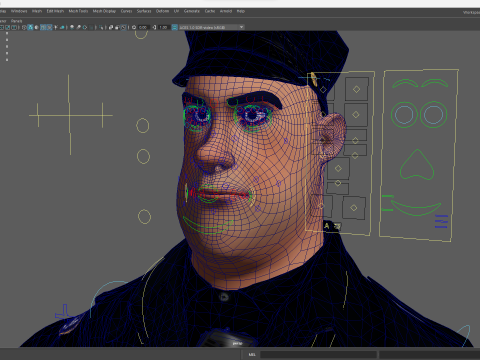This screenshot has height=360, width=480.
Task: Select the green nose-shaped GUI control
Action: [417, 165]
